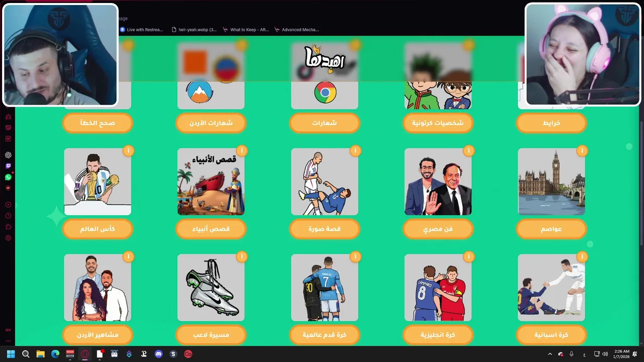644x362 pixels.
Task: Choose the قصص أنبياء category button
Action: pyautogui.click(x=211, y=229)
